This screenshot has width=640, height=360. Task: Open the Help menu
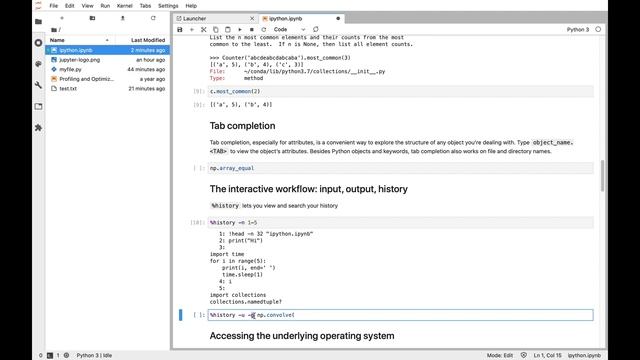pyautogui.click(x=191, y=6)
